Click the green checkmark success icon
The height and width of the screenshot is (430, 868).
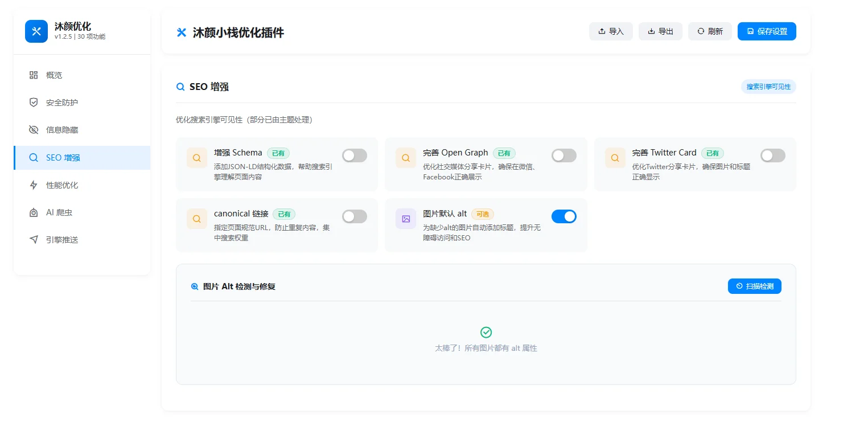(x=486, y=332)
